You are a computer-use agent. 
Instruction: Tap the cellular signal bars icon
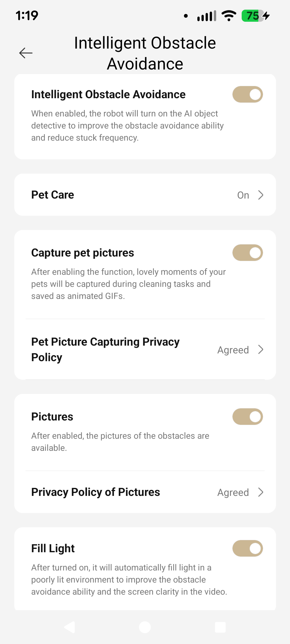point(206,16)
